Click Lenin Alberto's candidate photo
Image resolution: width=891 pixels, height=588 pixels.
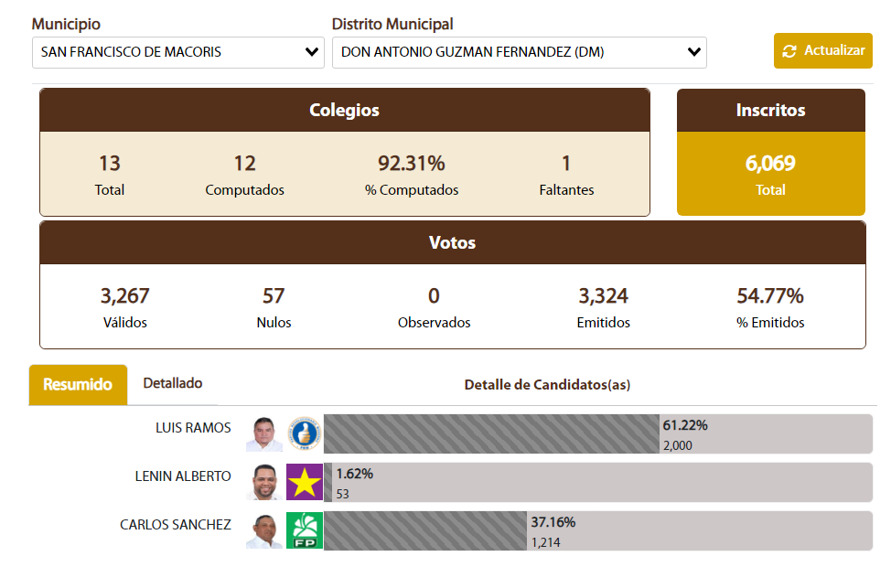pyautogui.click(x=264, y=482)
